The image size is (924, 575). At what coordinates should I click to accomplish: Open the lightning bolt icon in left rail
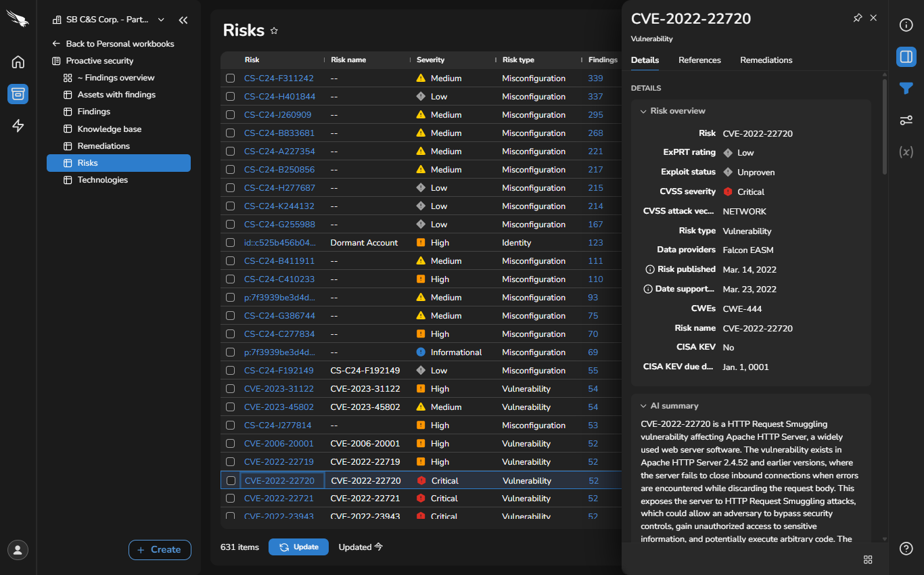pos(18,126)
